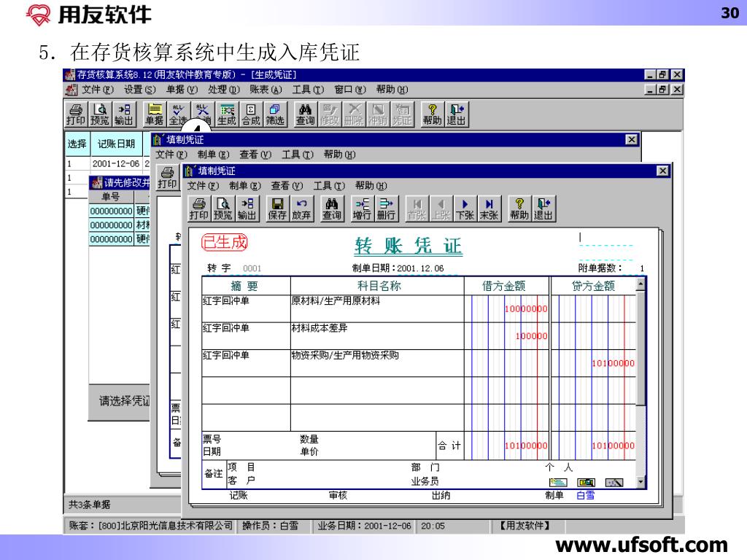Click 输出 export icon in front voucher window
The height and width of the screenshot is (560, 747).
(x=247, y=209)
